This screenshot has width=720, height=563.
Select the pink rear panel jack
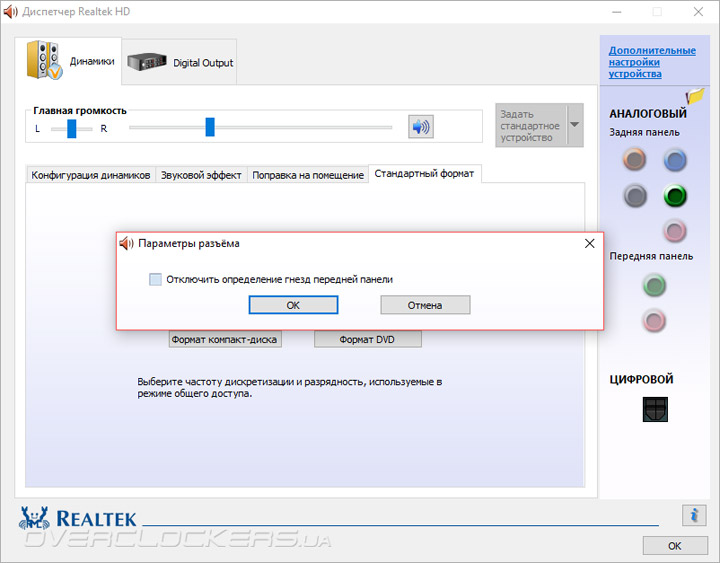pyautogui.click(x=675, y=231)
